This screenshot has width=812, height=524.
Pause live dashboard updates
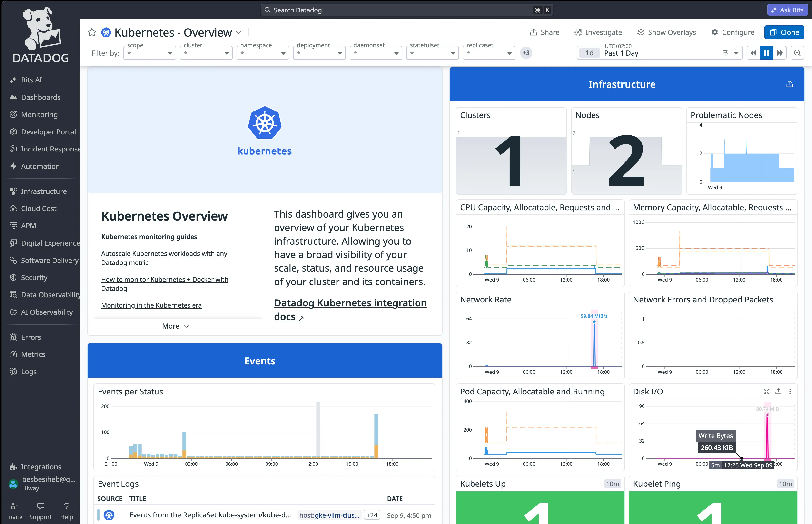[766, 53]
